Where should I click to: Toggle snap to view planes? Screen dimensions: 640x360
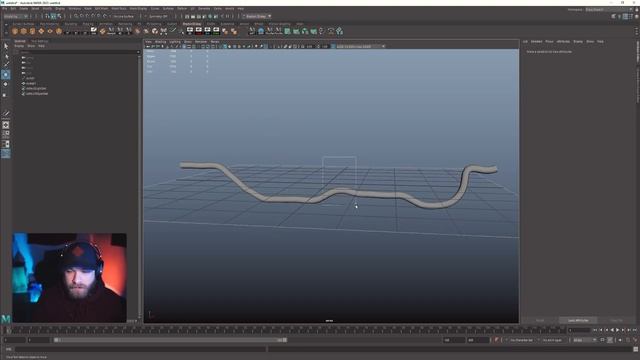coord(99,16)
